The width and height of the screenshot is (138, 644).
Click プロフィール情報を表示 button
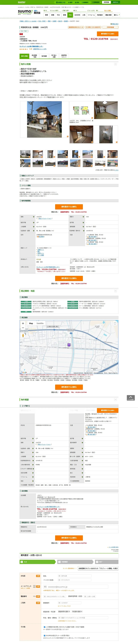[x=98, y=568]
